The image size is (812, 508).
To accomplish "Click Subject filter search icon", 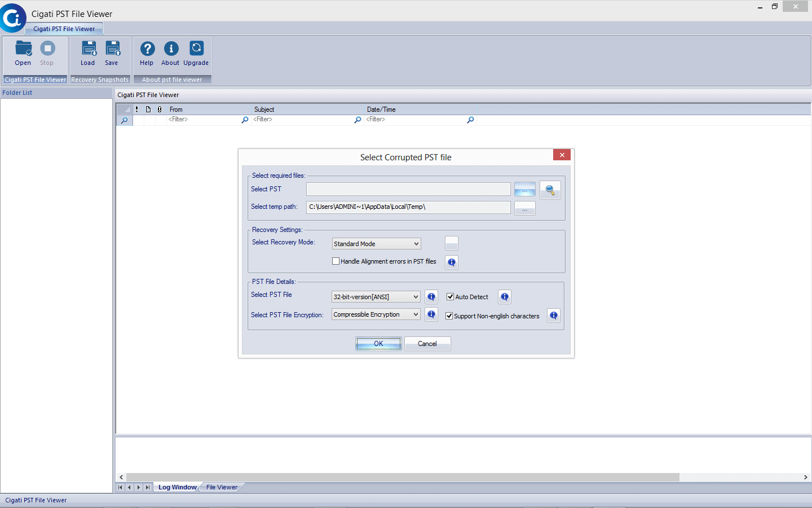I will [x=358, y=120].
